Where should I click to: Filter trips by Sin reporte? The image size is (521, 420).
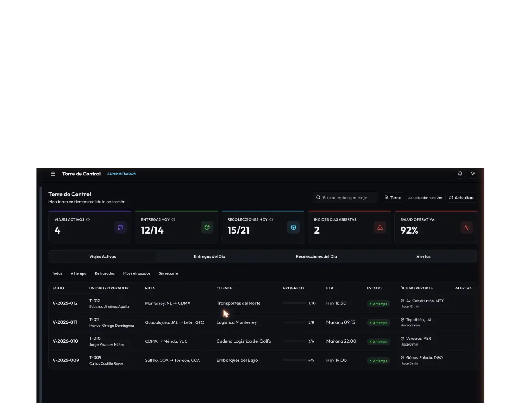tap(168, 273)
